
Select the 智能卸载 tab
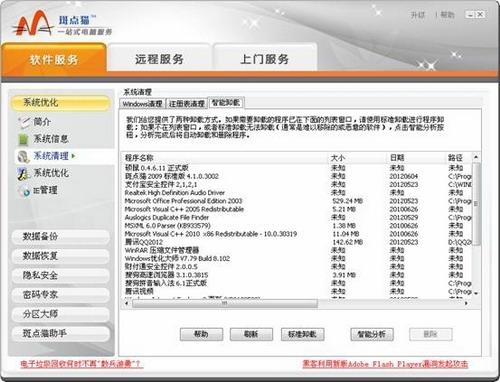226,103
